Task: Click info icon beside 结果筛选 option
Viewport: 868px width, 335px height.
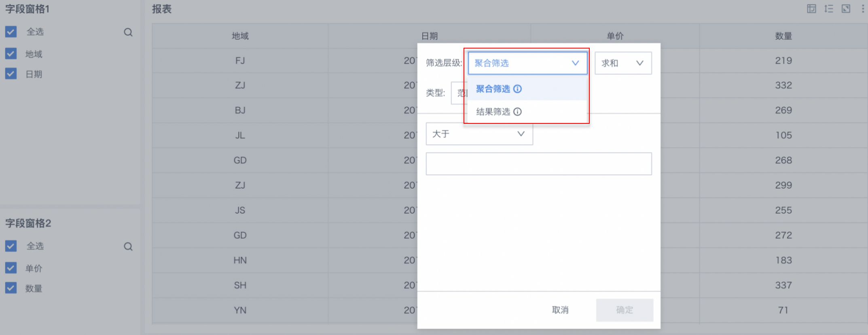Action: pos(518,112)
